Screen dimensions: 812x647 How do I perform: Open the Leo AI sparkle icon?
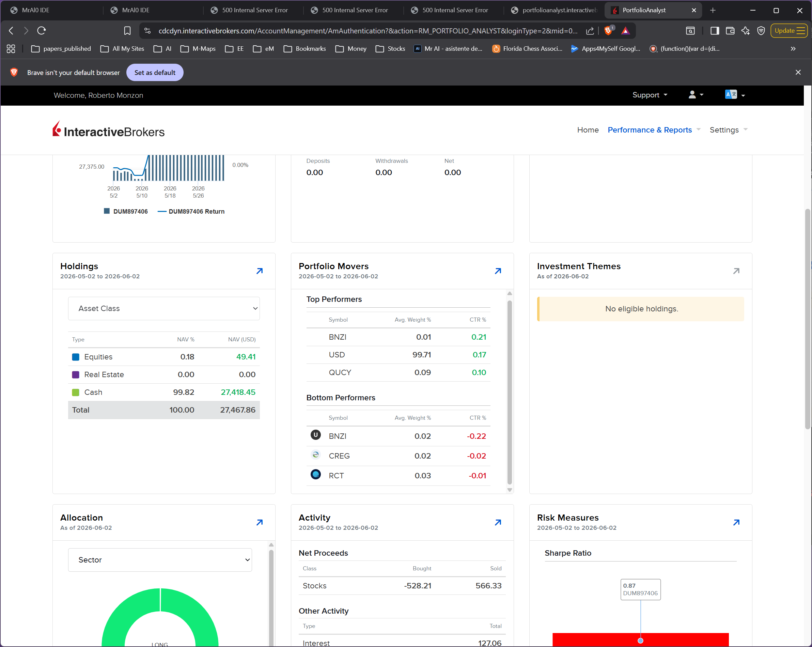tap(745, 31)
